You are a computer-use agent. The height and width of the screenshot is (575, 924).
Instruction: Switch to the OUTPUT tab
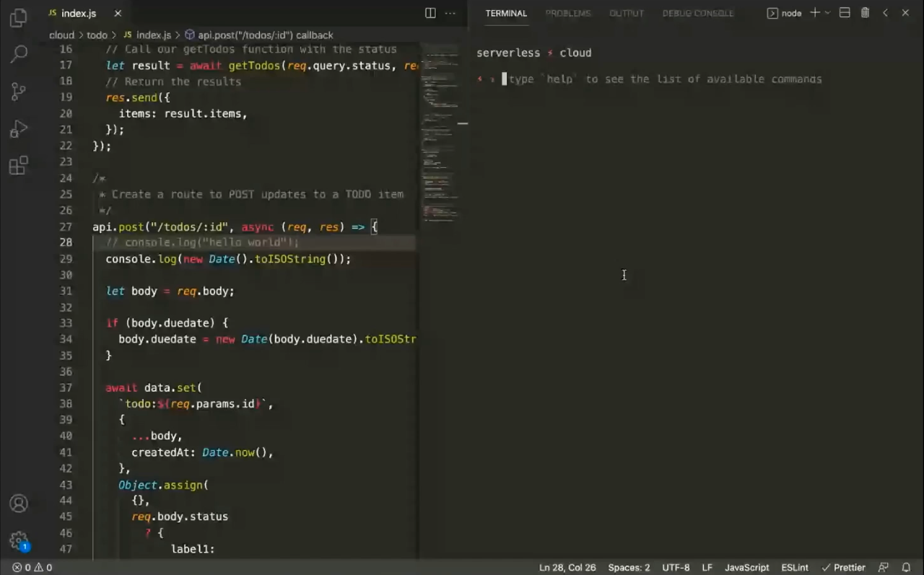[626, 13]
